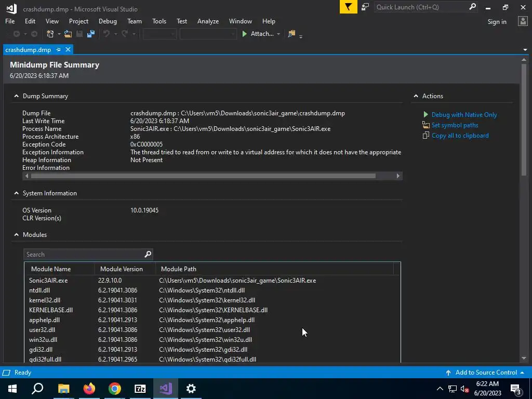Open the Edit menu
This screenshot has height=399, width=532.
(x=30, y=21)
